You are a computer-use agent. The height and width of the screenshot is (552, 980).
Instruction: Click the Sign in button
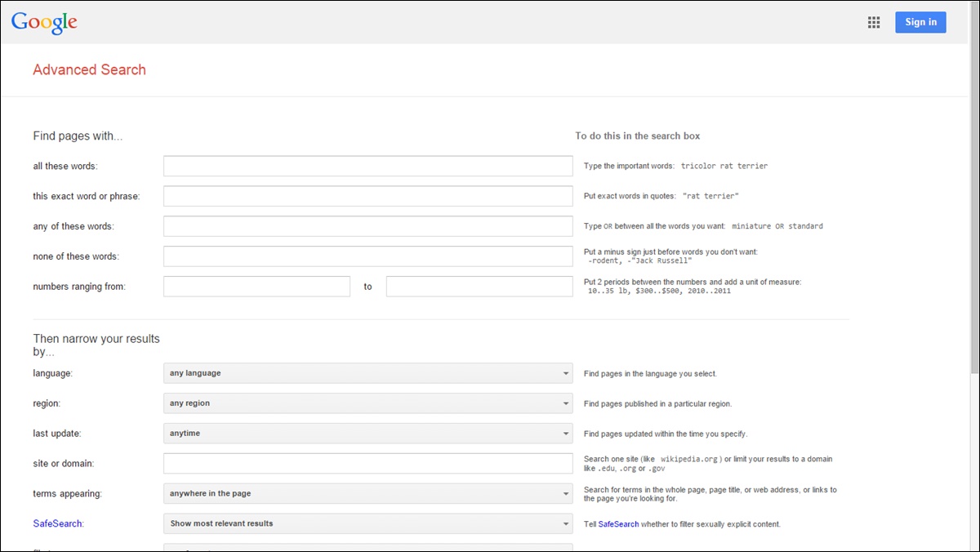tap(920, 22)
